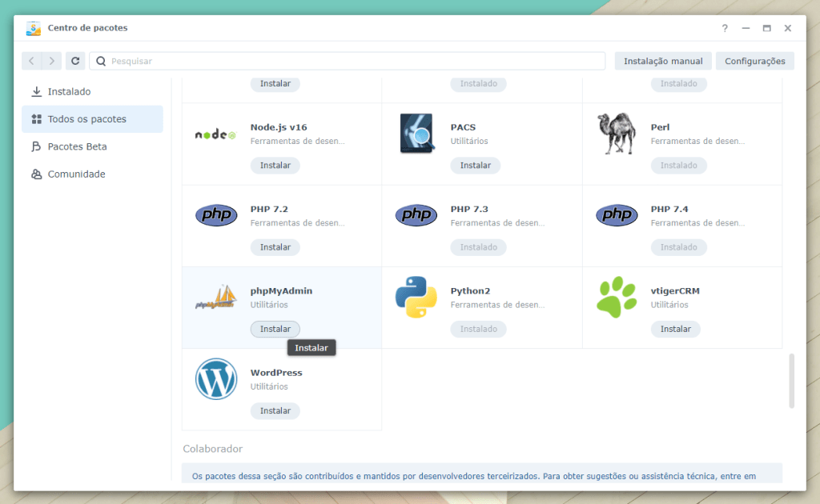Click the Node.js v16 package icon

pyautogui.click(x=216, y=134)
